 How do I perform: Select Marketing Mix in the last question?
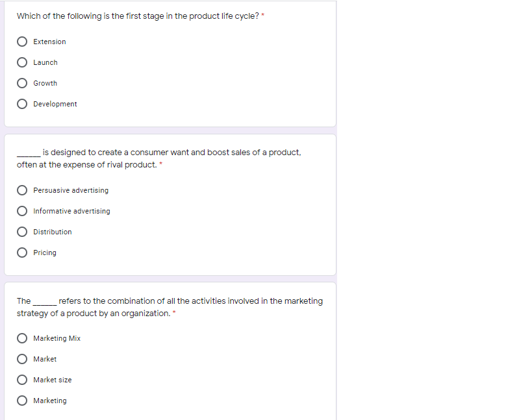tap(21, 338)
